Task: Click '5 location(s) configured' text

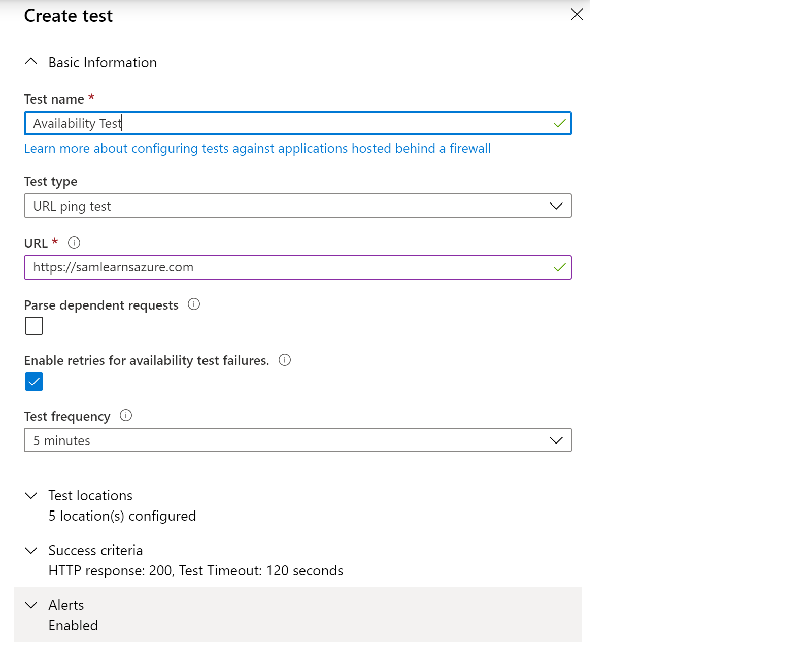Action: click(x=122, y=516)
